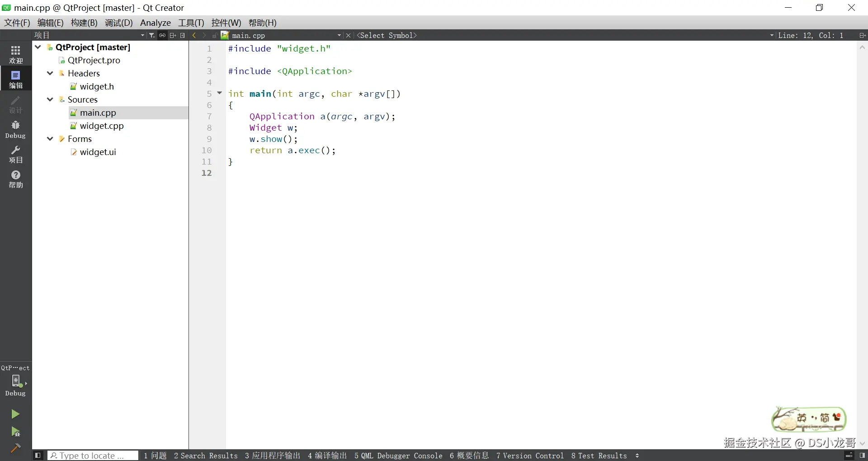This screenshot has width=868, height=461.
Task: Open the 构建(B) build menu
Action: [x=84, y=23]
